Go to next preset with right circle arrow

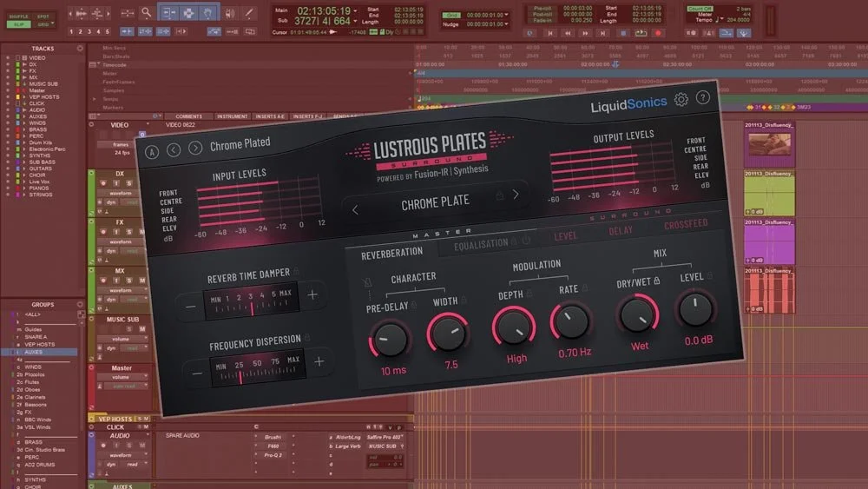click(x=194, y=148)
